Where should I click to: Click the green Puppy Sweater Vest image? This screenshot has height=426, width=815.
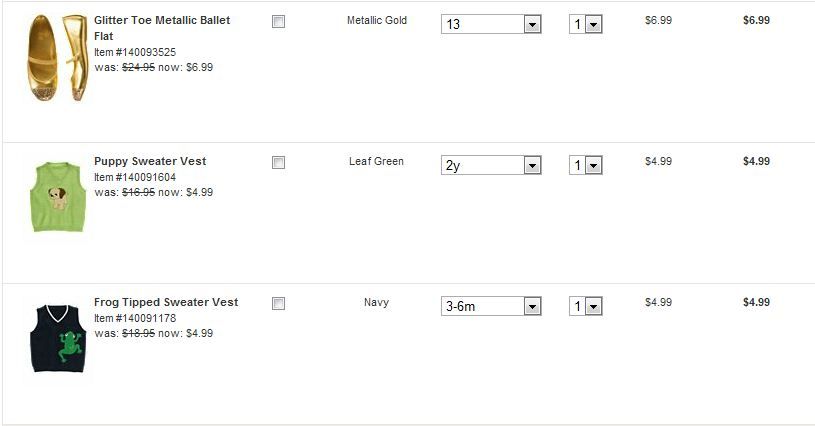point(56,196)
